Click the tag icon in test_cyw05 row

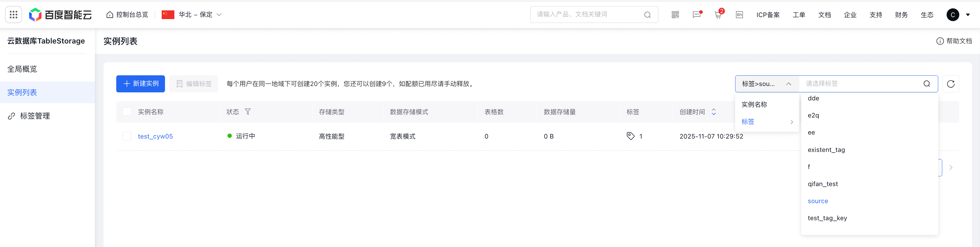(x=630, y=136)
